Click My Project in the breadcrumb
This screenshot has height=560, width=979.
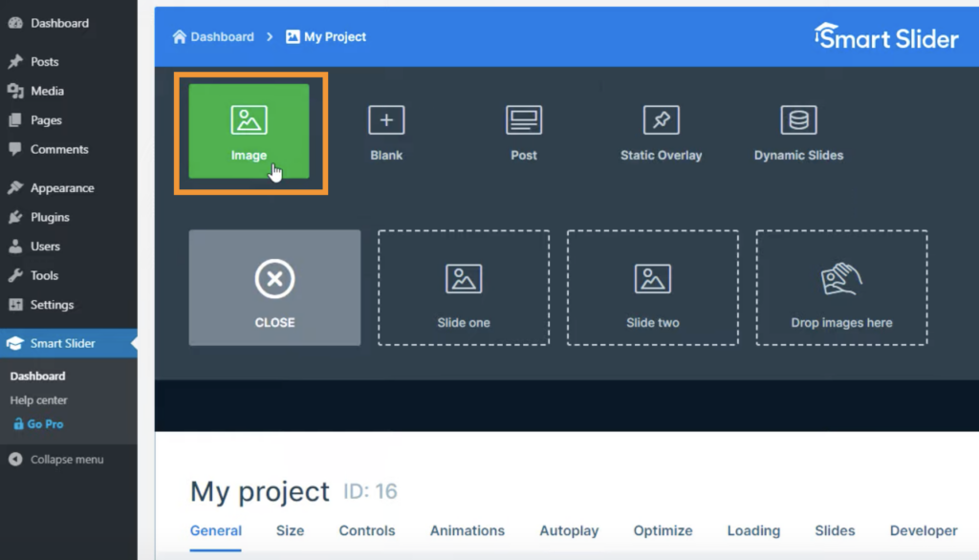click(327, 37)
